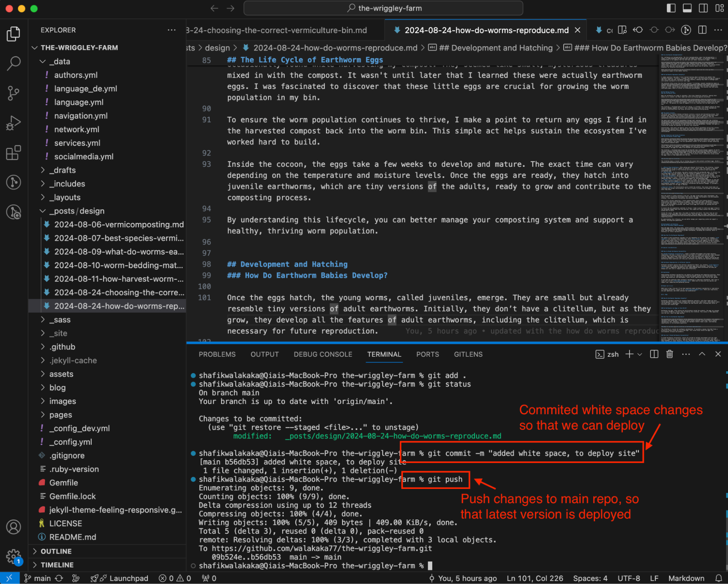728x584 pixels.
Task: Open the README.md file
Action: point(107,537)
